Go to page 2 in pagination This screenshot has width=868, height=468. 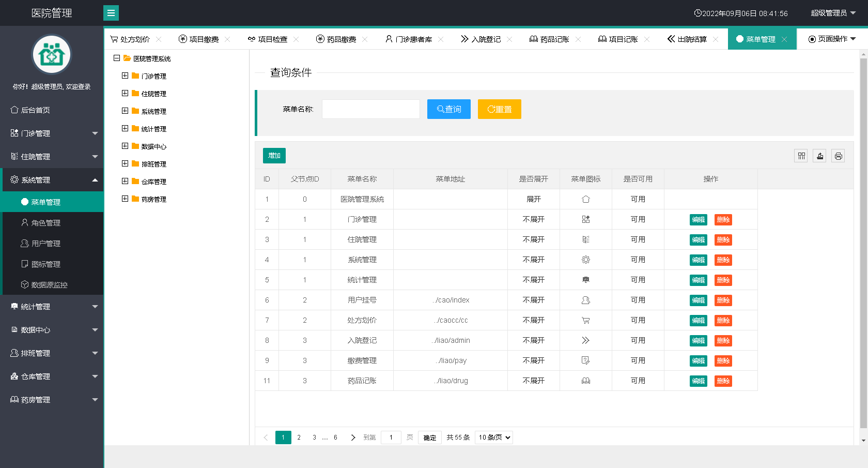[299, 437]
